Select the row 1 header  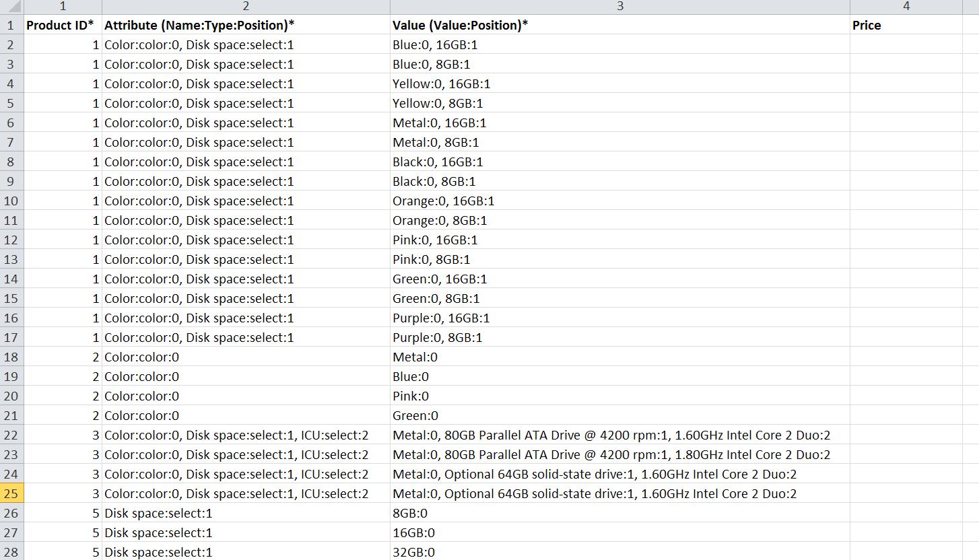point(11,26)
